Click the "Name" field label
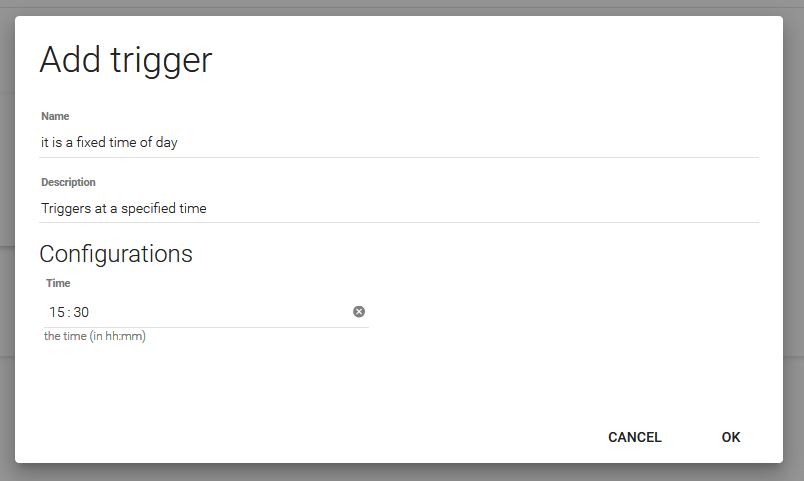The height and width of the screenshot is (481, 804). [55, 116]
